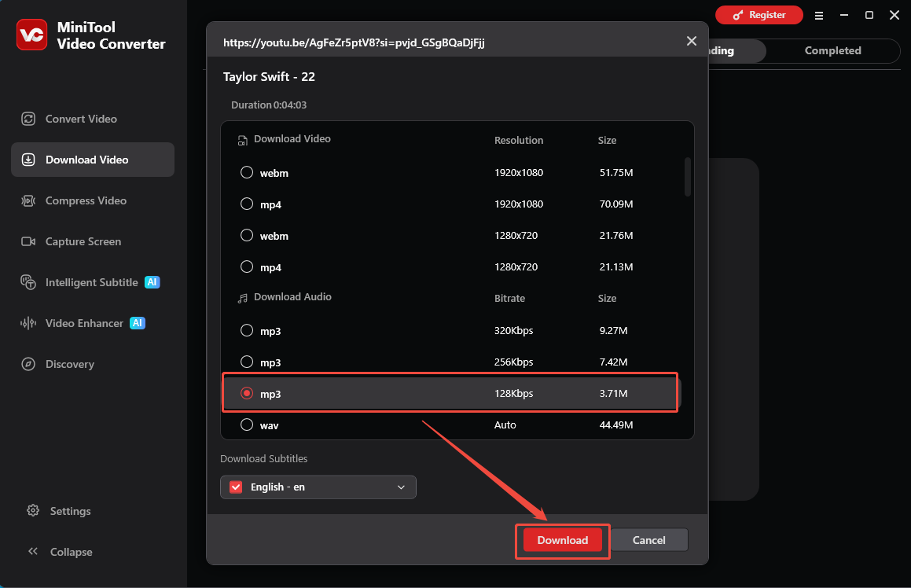
Task: Select mp3 320Kbps radio button
Action: tap(247, 331)
